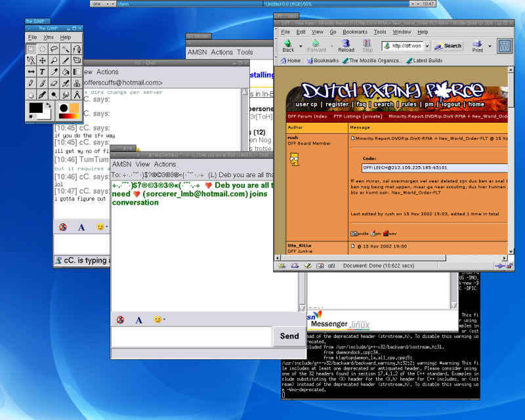The image size is (525, 420).
Task: Select the Dodge and Burn tool
Action: 54,94
